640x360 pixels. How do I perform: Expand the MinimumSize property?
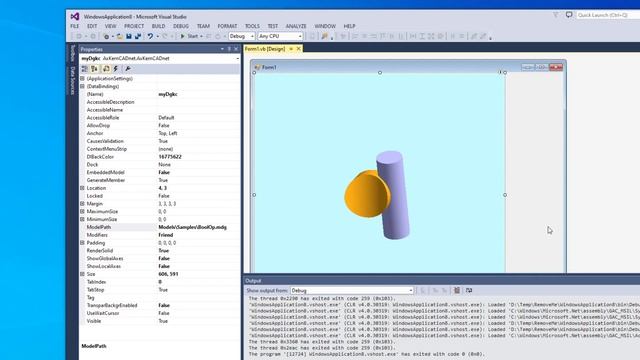pos(82,219)
